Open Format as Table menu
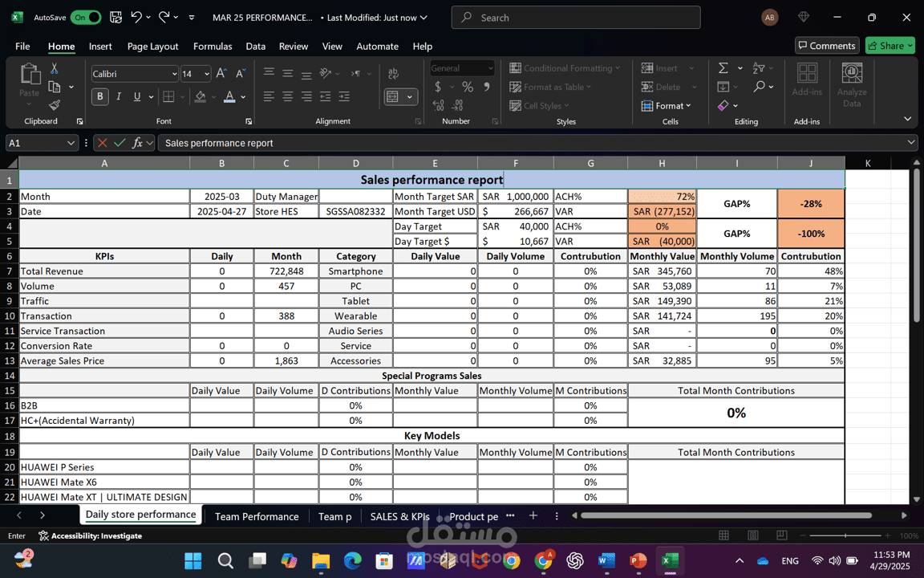The height and width of the screenshot is (578, 924). pos(549,87)
